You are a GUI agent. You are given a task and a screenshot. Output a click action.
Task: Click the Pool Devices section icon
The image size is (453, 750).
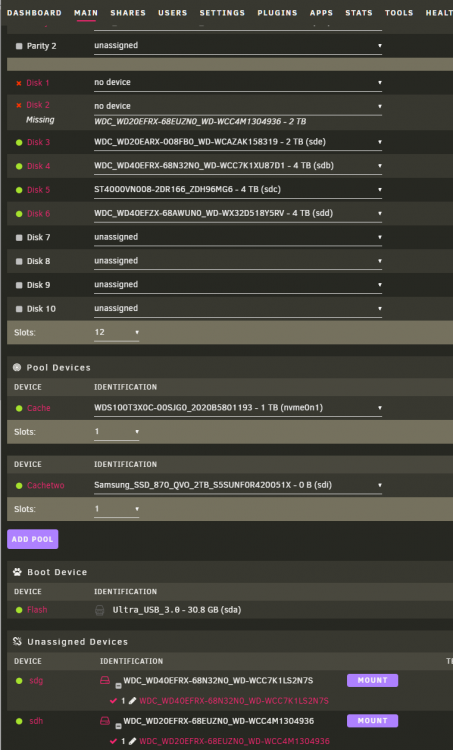[17, 367]
